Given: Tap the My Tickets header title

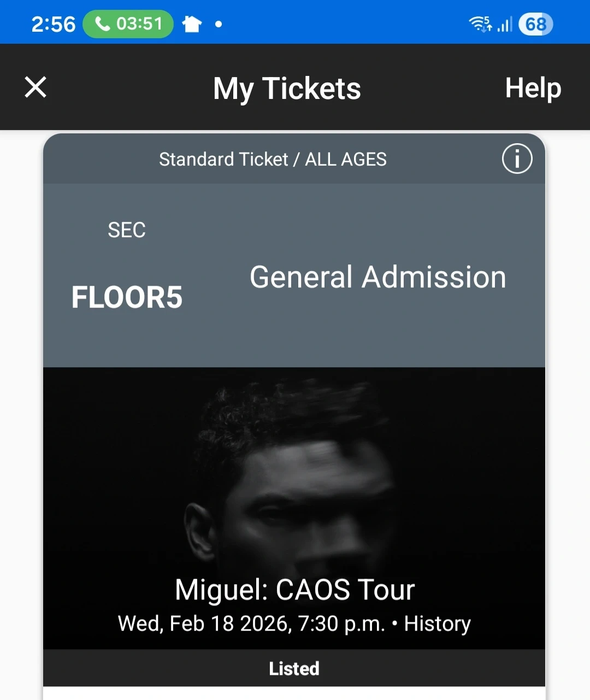Looking at the screenshot, I should (287, 89).
